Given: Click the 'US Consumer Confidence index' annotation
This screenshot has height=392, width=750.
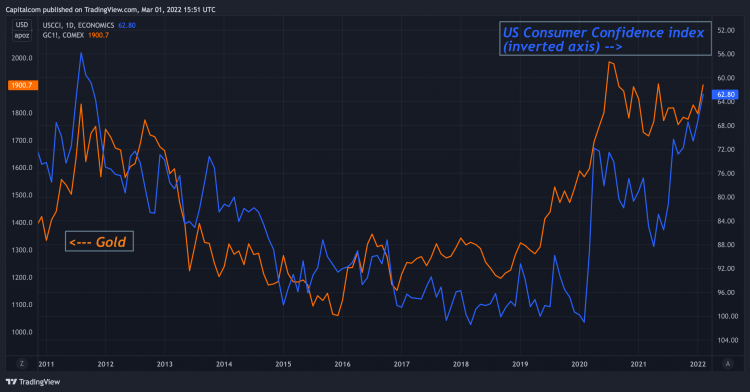Looking at the screenshot, I should tap(605, 39).
